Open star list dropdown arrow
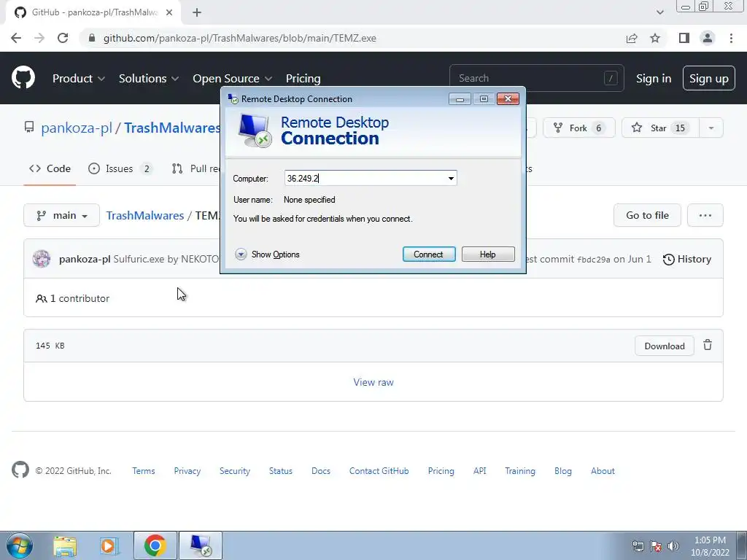This screenshot has width=747, height=560. 711,128
